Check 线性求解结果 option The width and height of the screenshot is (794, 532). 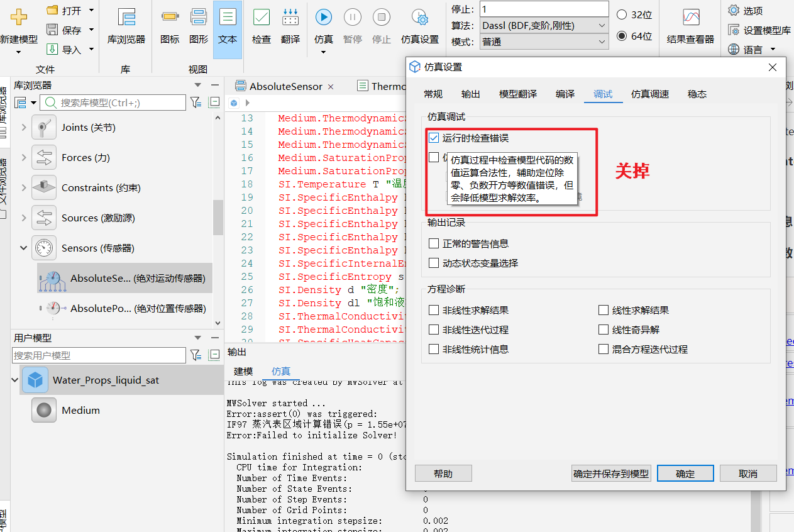tap(604, 310)
